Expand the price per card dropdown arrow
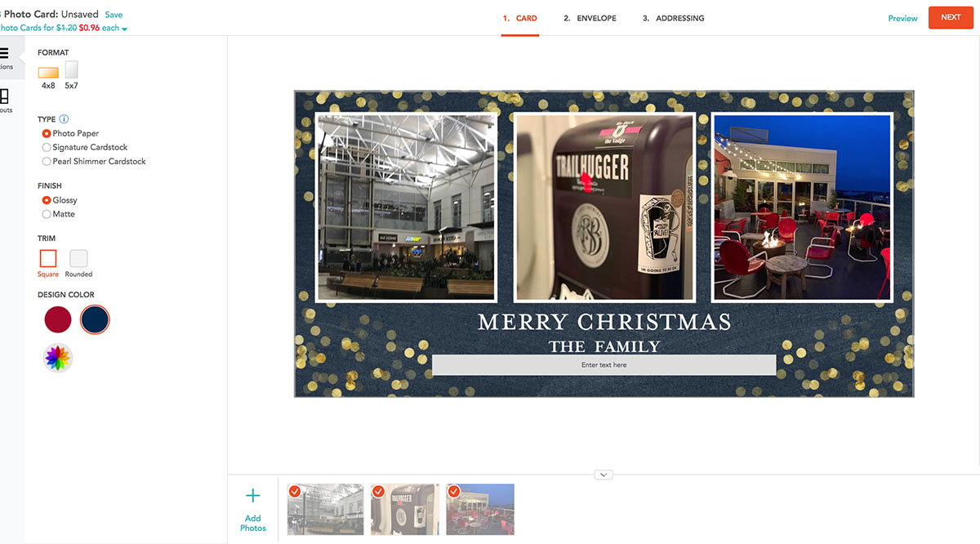This screenshot has height=544, width=980. click(x=125, y=29)
